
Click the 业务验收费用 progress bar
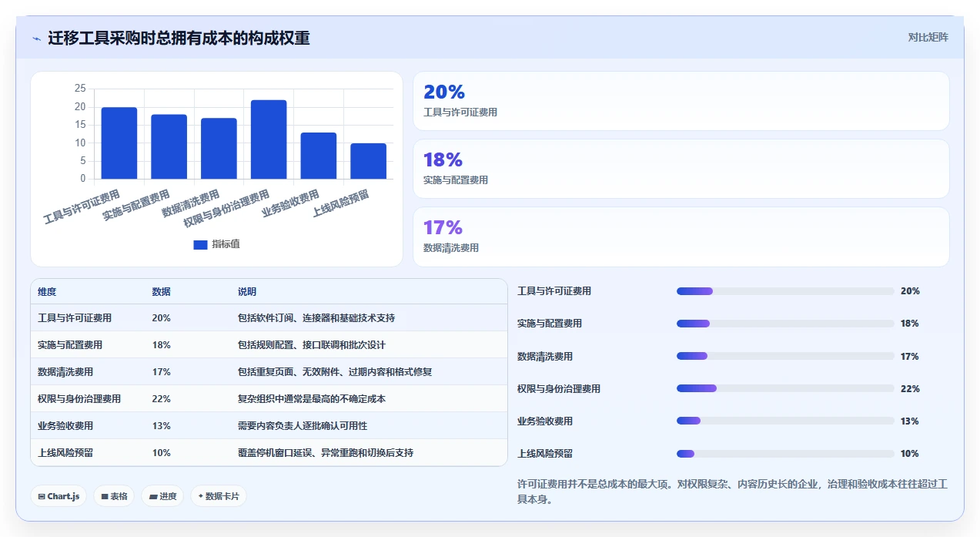[x=785, y=421]
